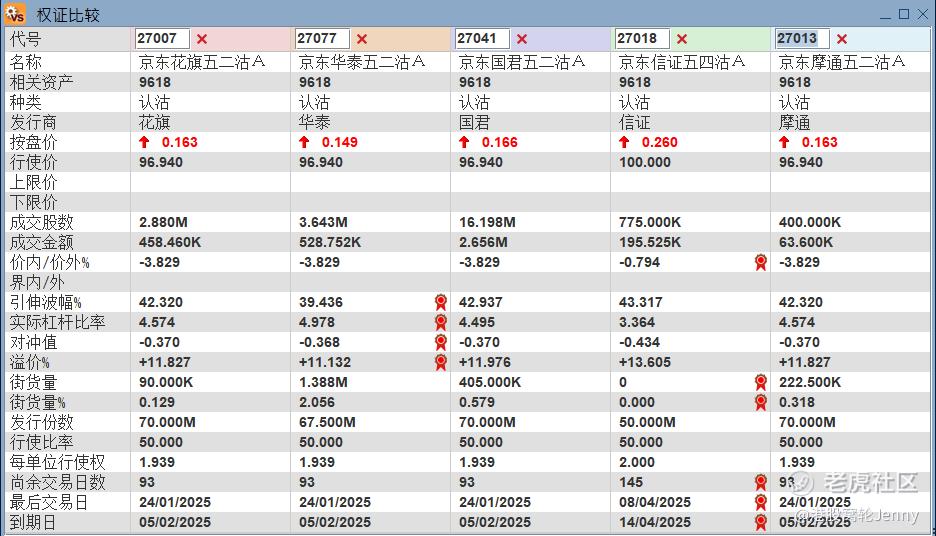936x536 pixels.
Task: Click the award badge next to 145 days
Action: click(760, 482)
